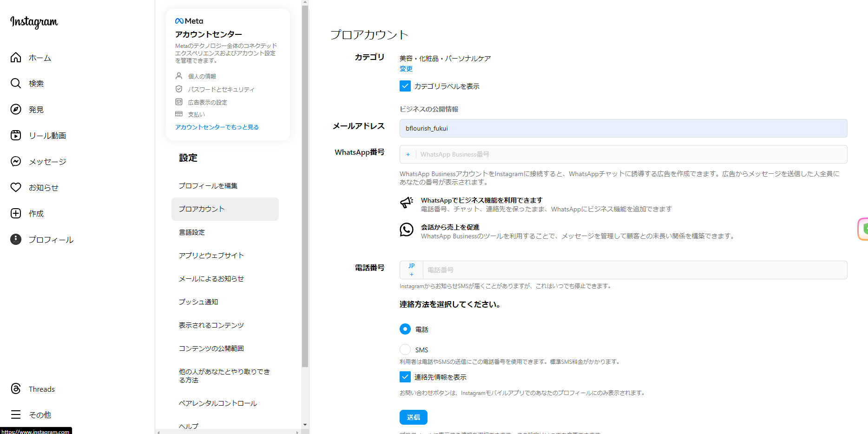Click the パスワードとセキュリティ text
Screen dimensions: 868x434
(221, 89)
